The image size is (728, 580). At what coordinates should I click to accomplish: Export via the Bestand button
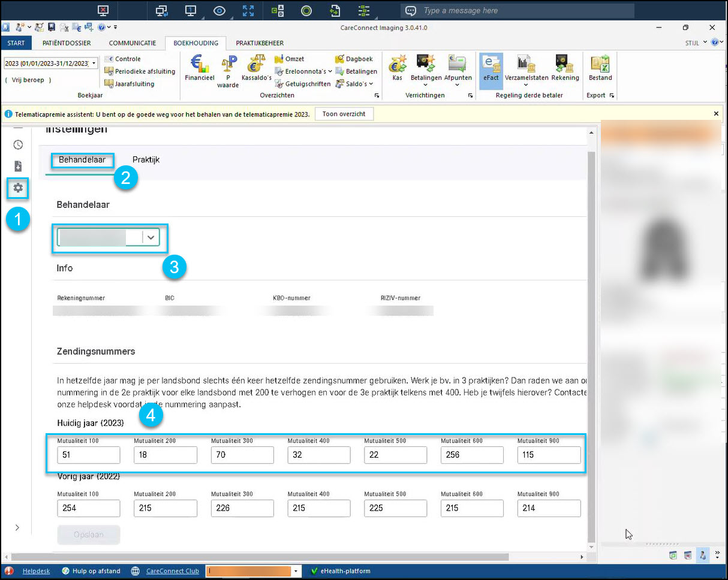pyautogui.click(x=600, y=68)
